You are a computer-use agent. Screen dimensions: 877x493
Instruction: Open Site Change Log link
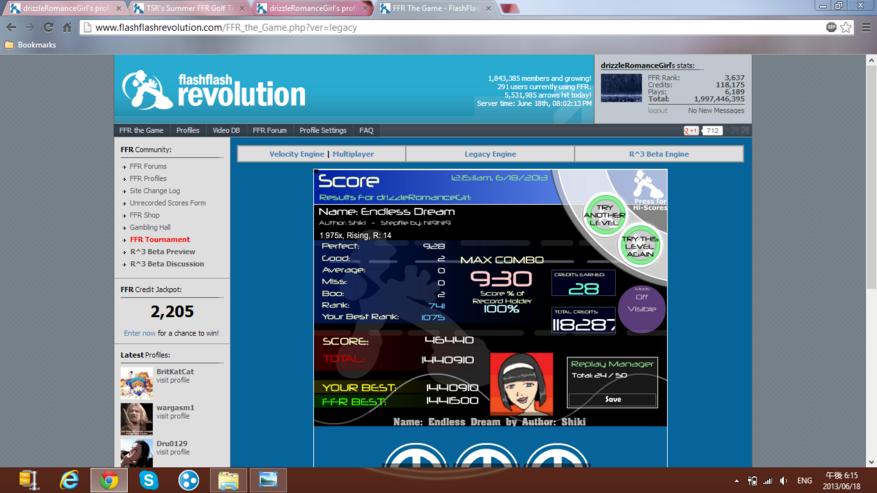pos(154,191)
